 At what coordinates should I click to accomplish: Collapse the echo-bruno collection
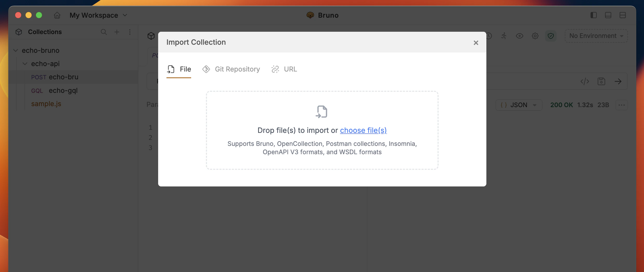[16, 50]
